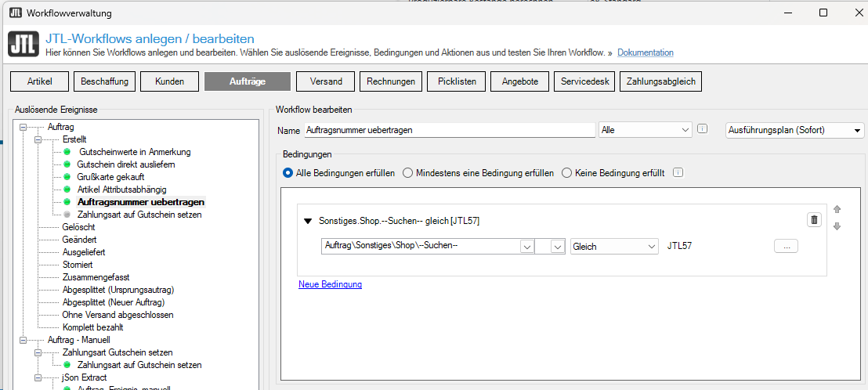This screenshot has height=390, width=868.
Task: Open the Dokumentation link
Action: [x=646, y=52]
